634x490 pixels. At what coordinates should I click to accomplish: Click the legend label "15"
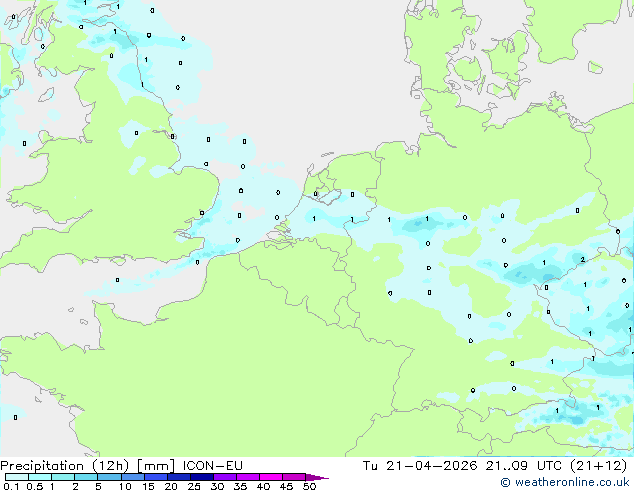(x=148, y=486)
